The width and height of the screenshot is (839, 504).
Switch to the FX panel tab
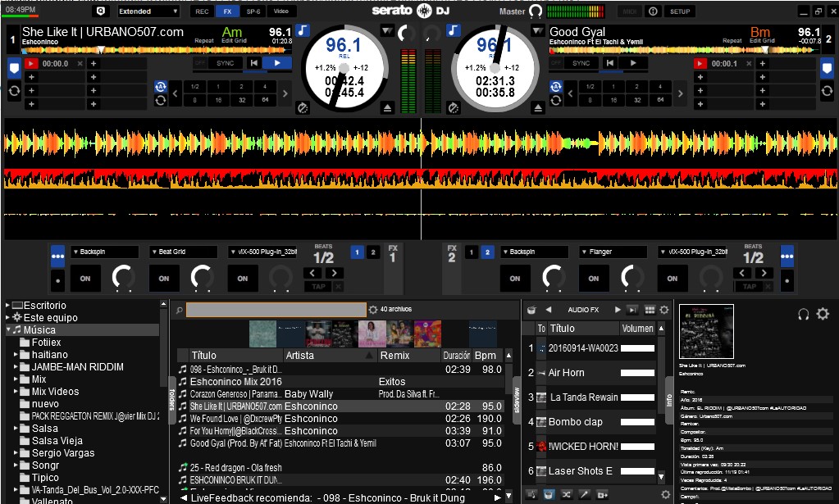coord(227,11)
